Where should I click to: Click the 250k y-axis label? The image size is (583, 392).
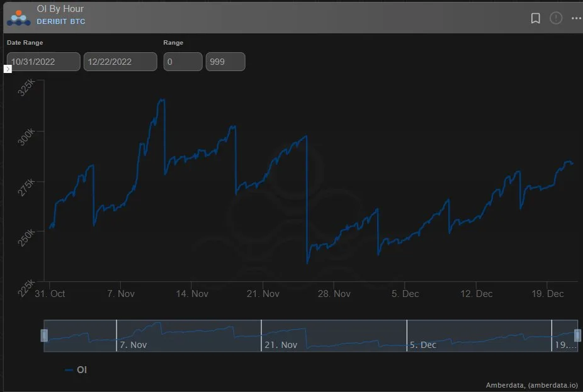[26, 238]
